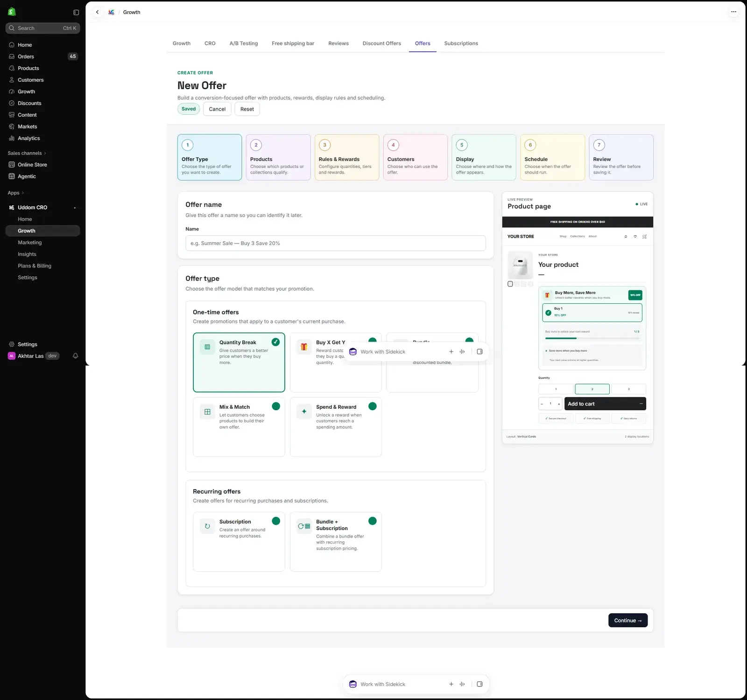The image size is (747, 700).
Task: Open the three-dots more actions menu
Action: tap(733, 12)
